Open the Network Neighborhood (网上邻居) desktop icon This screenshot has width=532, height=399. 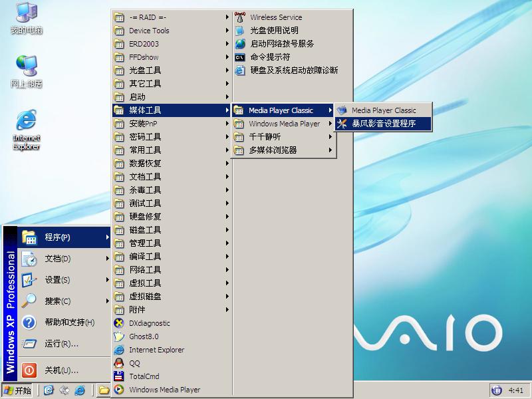(x=27, y=72)
